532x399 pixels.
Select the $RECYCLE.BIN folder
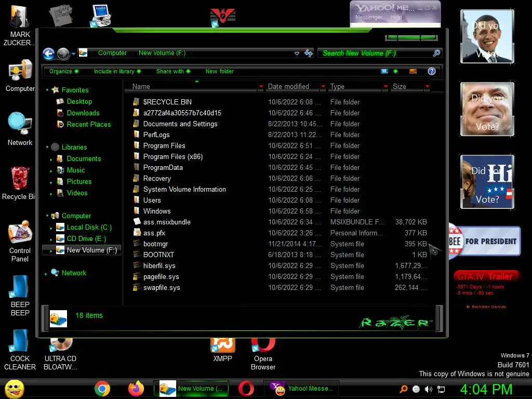coord(167,102)
